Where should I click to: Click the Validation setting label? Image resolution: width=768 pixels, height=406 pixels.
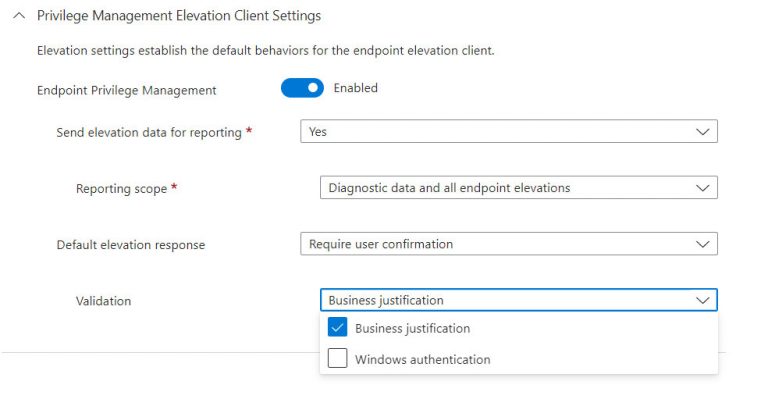click(103, 301)
